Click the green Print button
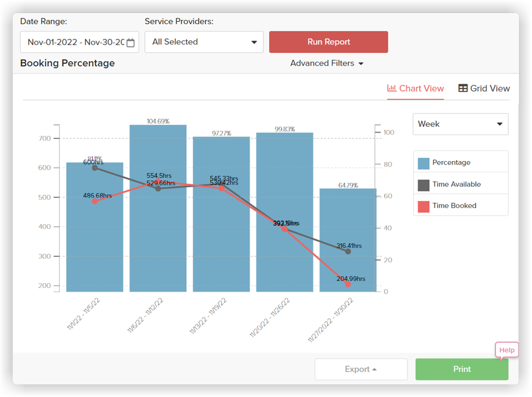The width and height of the screenshot is (532, 397). [462, 369]
